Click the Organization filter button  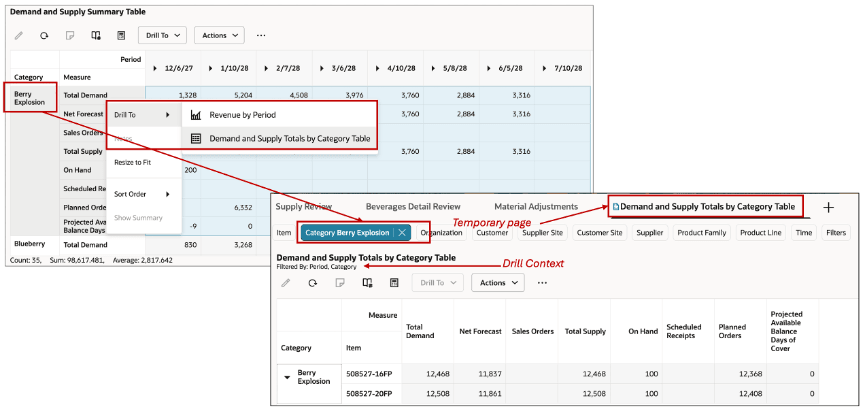click(x=441, y=233)
